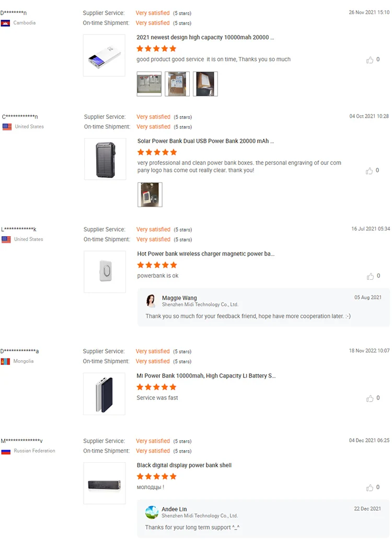Screen dimensions: 392x550
Task: Click thumbs-up on the 'powerbank is ok' review
Action: click(x=370, y=276)
